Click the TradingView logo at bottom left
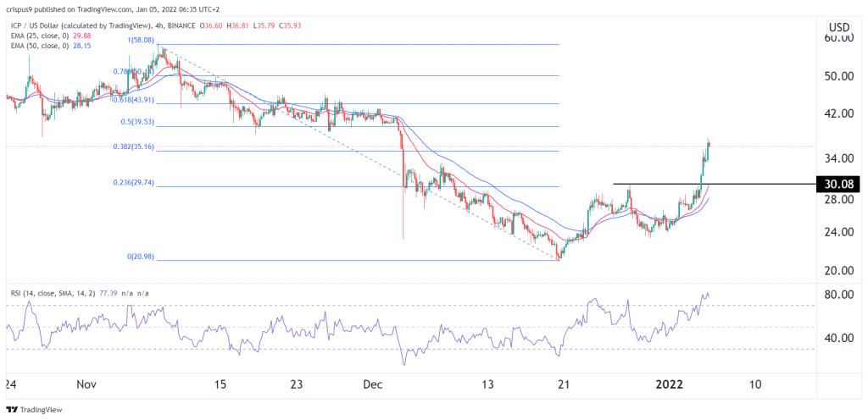 (x=34, y=410)
